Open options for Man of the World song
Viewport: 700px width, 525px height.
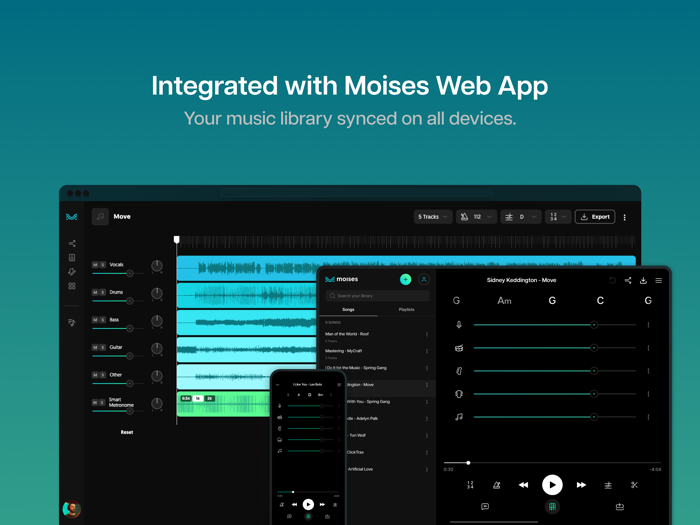pyautogui.click(x=427, y=334)
